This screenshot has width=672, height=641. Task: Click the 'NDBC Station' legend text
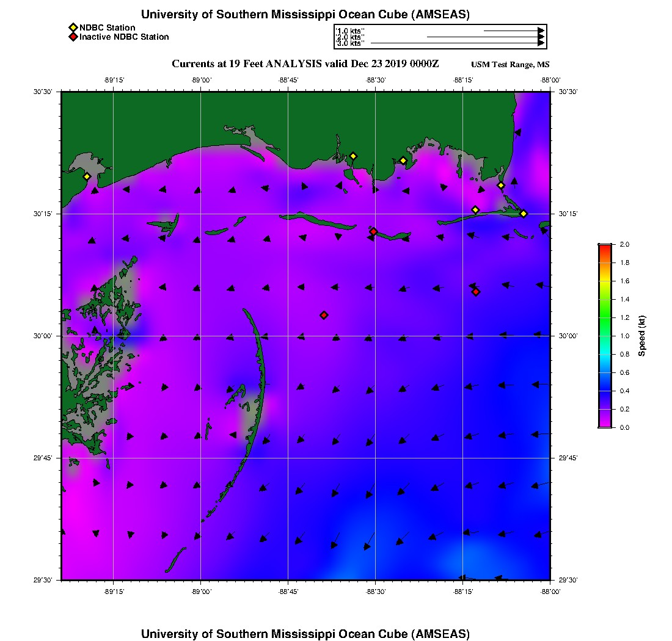(x=108, y=27)
